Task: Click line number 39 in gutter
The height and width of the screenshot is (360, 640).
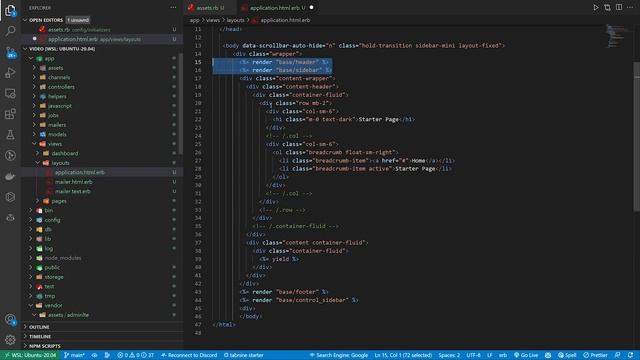Action: [198, 259]
